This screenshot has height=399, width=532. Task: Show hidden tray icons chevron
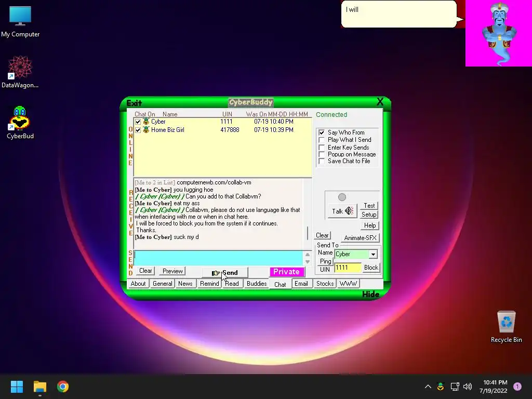tap(428, 387)
